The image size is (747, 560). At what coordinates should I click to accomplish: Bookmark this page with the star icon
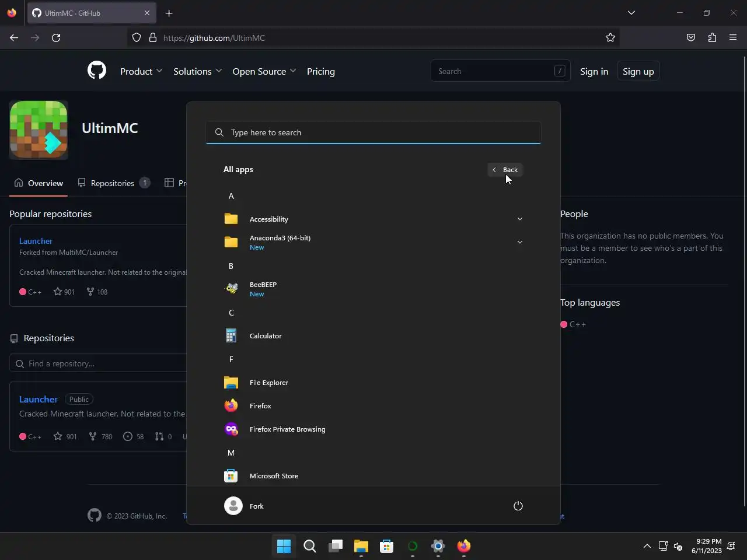pyautogui.click(x=610, y=37)
